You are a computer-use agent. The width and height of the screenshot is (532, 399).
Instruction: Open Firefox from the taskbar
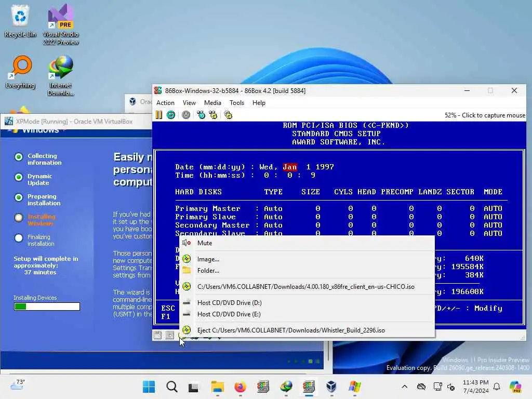pos(240,387)
